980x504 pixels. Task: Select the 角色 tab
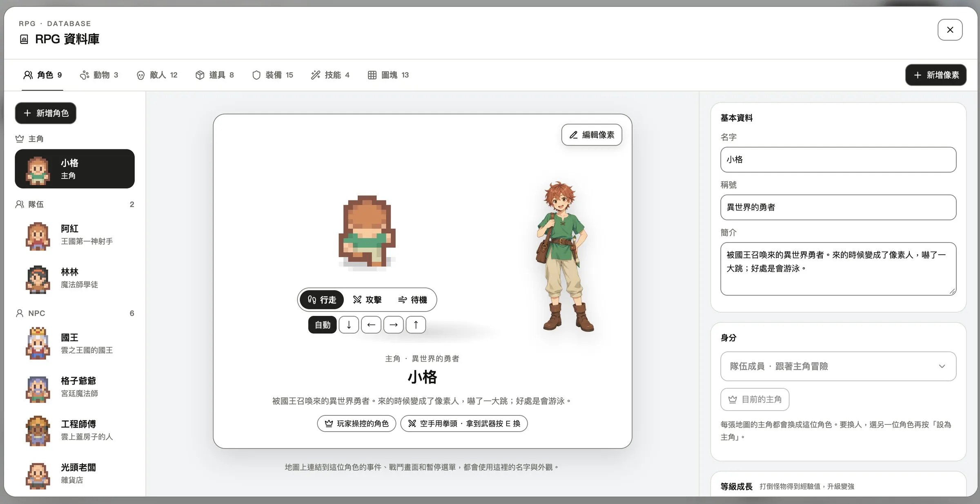coord(42,75)
